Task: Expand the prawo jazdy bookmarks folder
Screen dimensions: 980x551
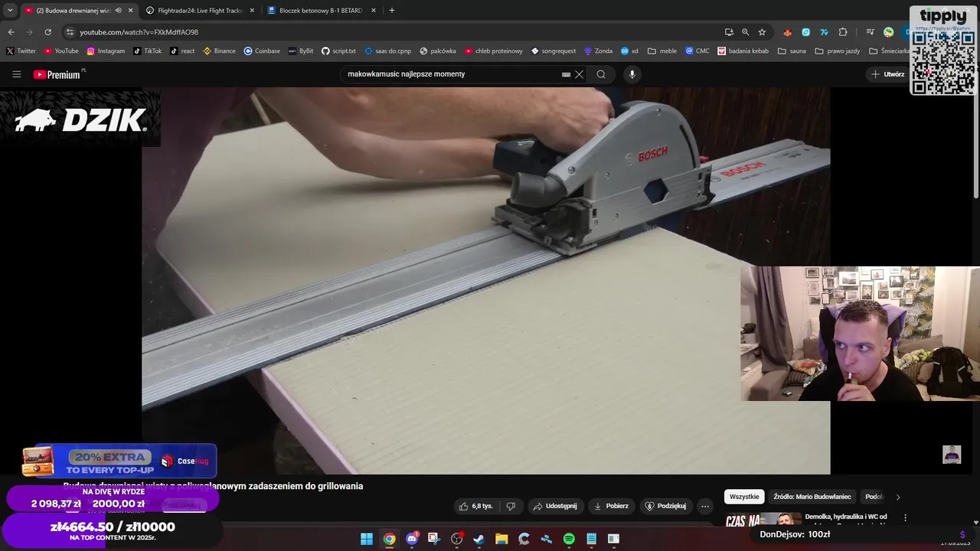Action: click(838, 51)
